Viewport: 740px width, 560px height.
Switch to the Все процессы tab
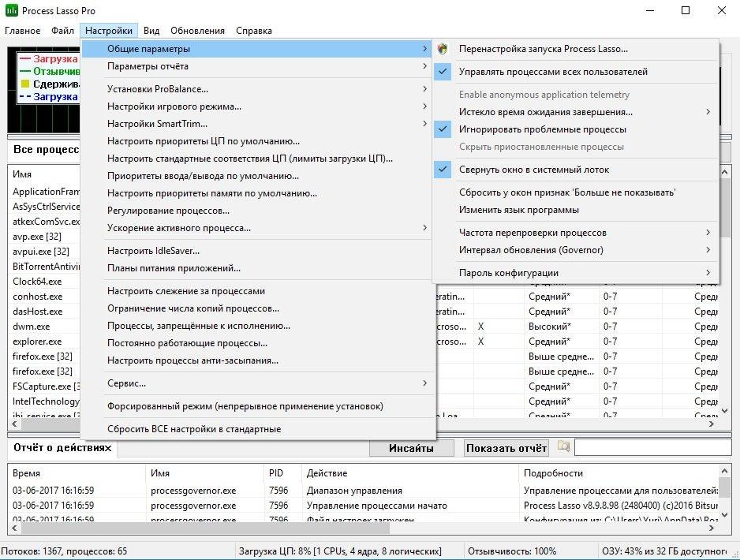point(46,150)
